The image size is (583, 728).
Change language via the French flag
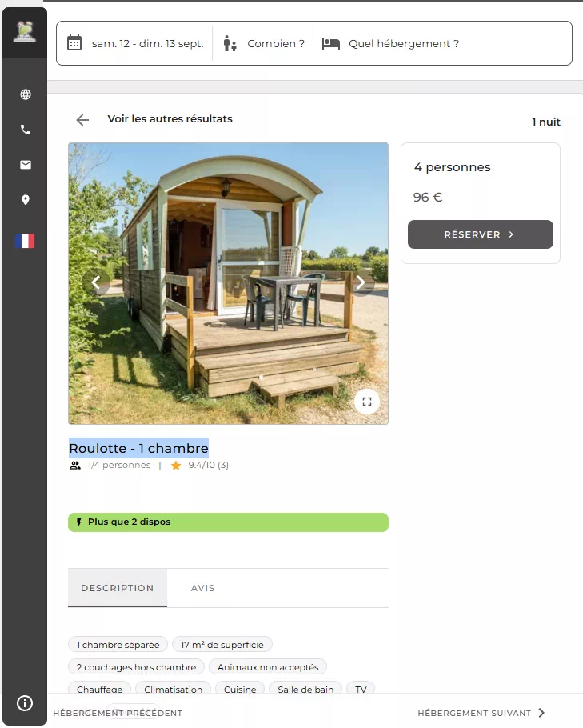[x=25, y=241]
